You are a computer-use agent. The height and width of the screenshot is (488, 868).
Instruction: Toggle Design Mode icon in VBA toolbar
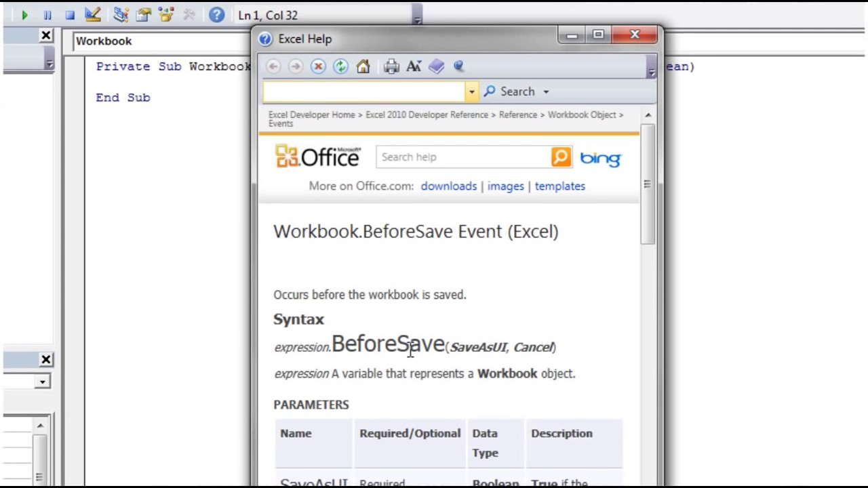click(93, 14)
